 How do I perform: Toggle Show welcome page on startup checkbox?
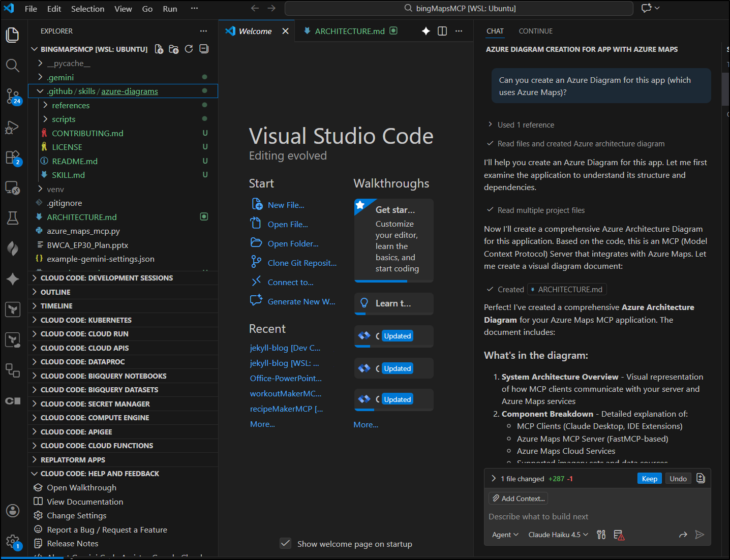point(286,544)
